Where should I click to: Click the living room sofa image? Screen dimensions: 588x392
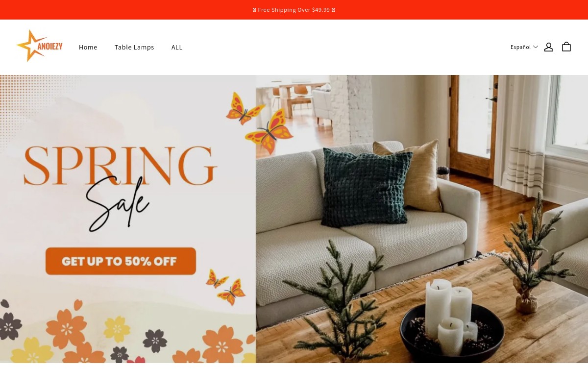point(422,219)
